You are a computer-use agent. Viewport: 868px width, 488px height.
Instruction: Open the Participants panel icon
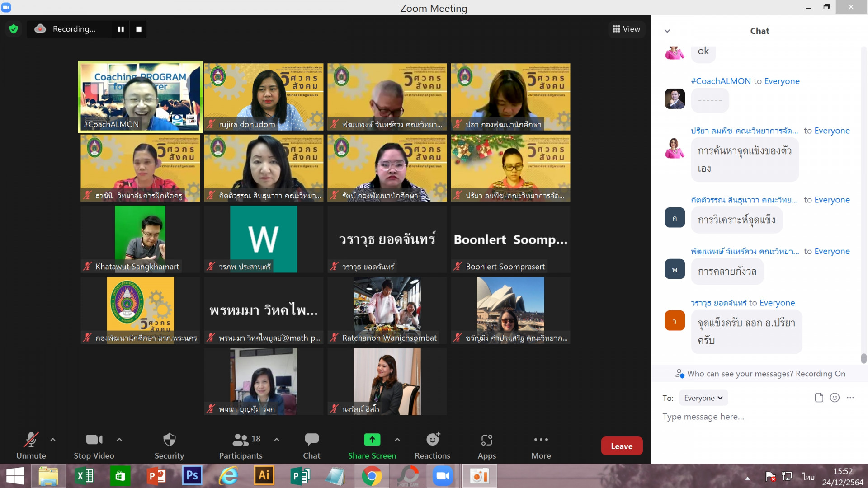(241, 440)
